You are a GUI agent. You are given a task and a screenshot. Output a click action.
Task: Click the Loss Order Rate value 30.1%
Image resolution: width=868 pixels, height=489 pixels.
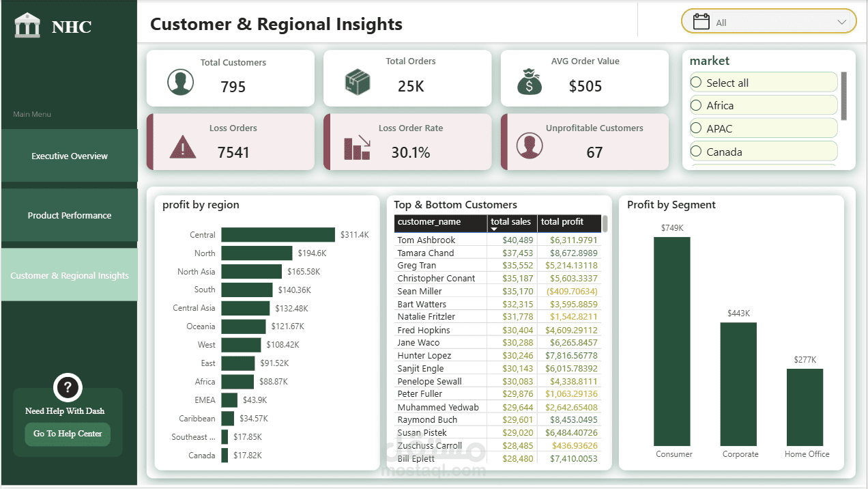[411, 152]
